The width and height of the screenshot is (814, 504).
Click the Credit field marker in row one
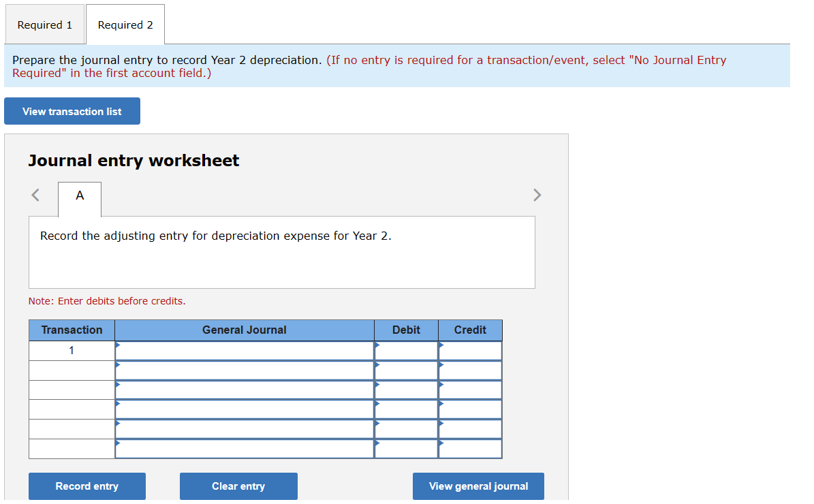441,346
